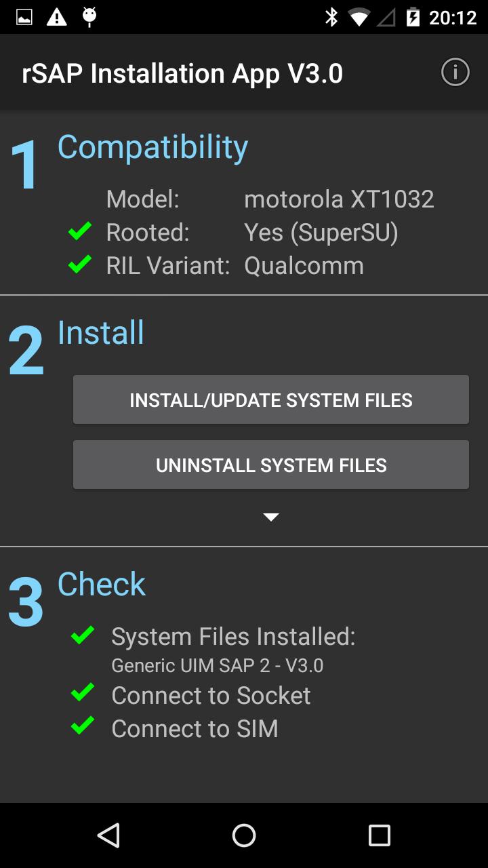Click the green checkmark beside Rooted
Viewport: 488px width, 868px height.
80,233
